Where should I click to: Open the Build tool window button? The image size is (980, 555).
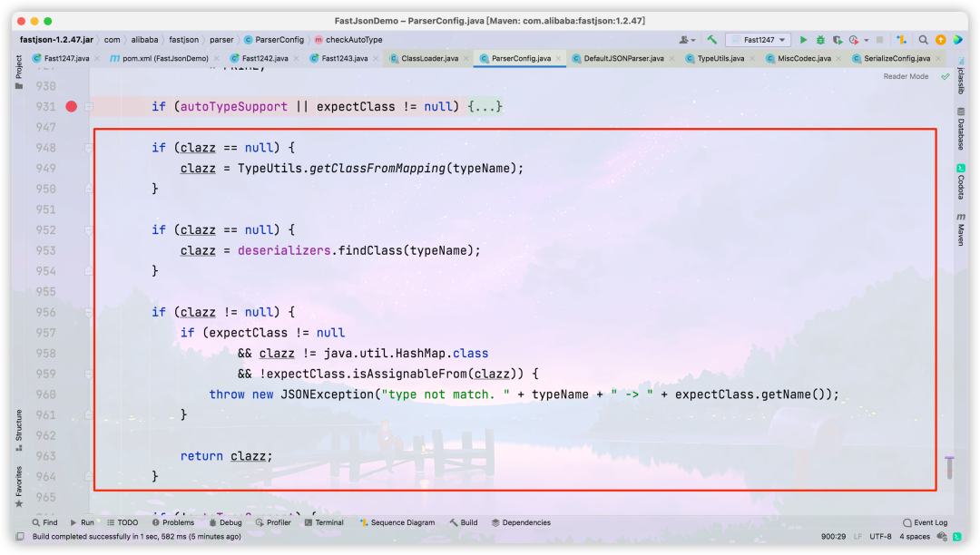pos(464,522)
